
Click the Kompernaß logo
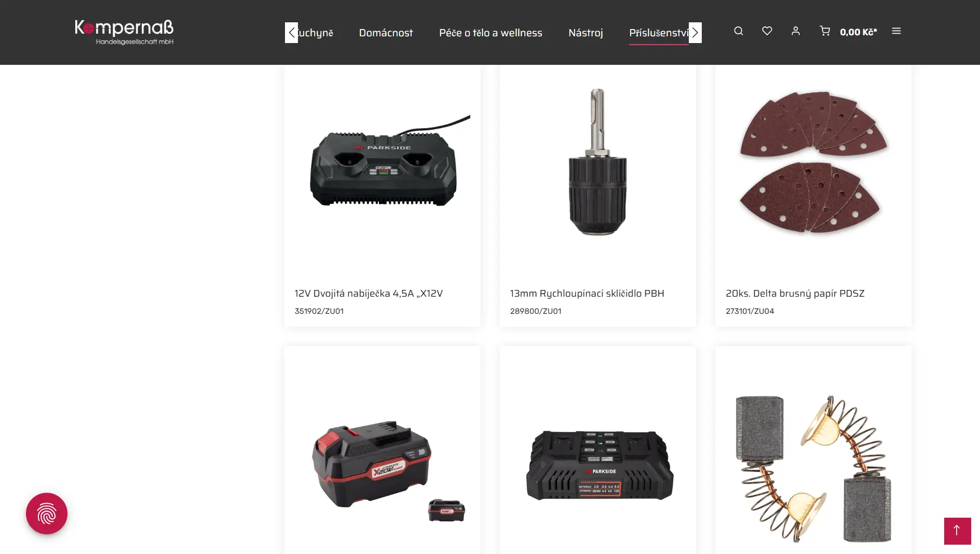tap(124, 32)
